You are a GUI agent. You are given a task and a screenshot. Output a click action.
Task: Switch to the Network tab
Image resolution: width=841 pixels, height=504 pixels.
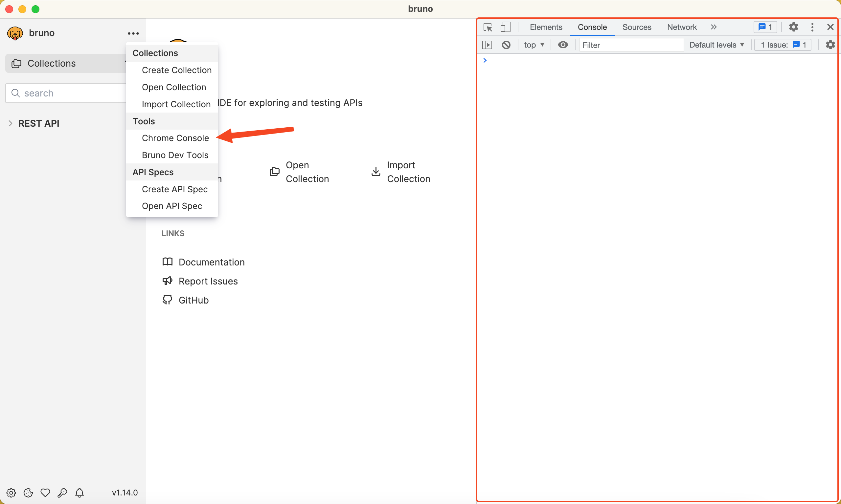click(x=682, y=27)
